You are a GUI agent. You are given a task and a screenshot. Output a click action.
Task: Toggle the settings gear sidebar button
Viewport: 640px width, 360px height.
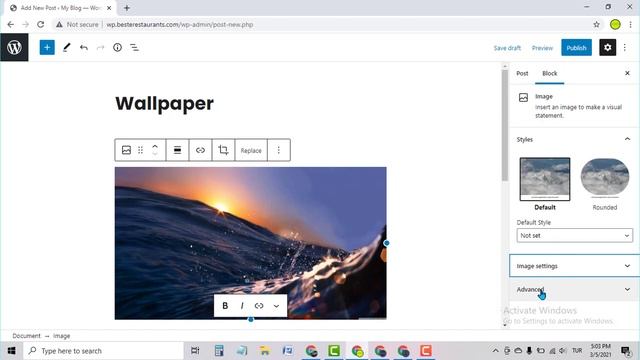[607, 48]
